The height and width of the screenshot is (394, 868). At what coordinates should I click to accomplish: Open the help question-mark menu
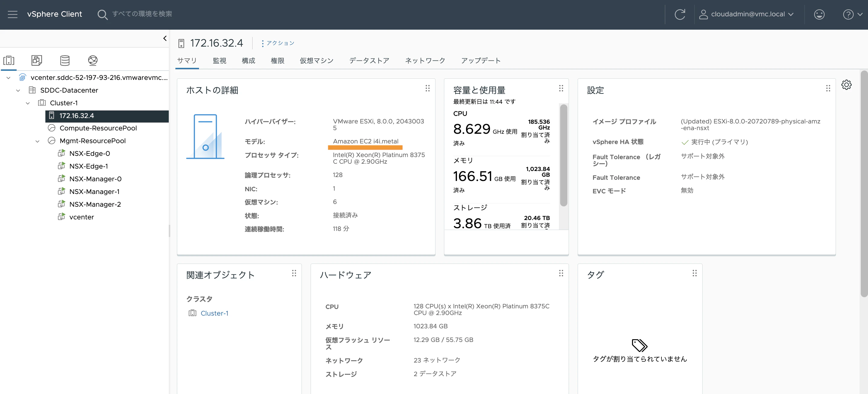pyautogui.click(x=852, y=14)
